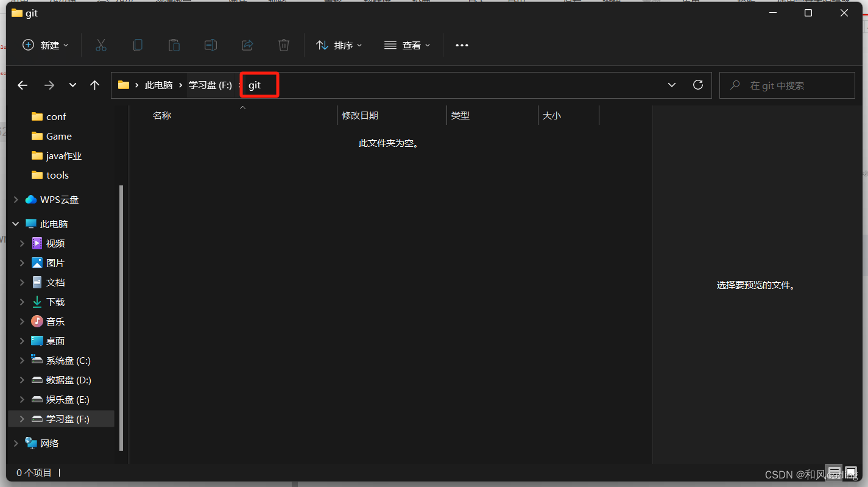868x487 pixels.
Task: Open address bar history dropdown arrow
Action: pos(672,85)
